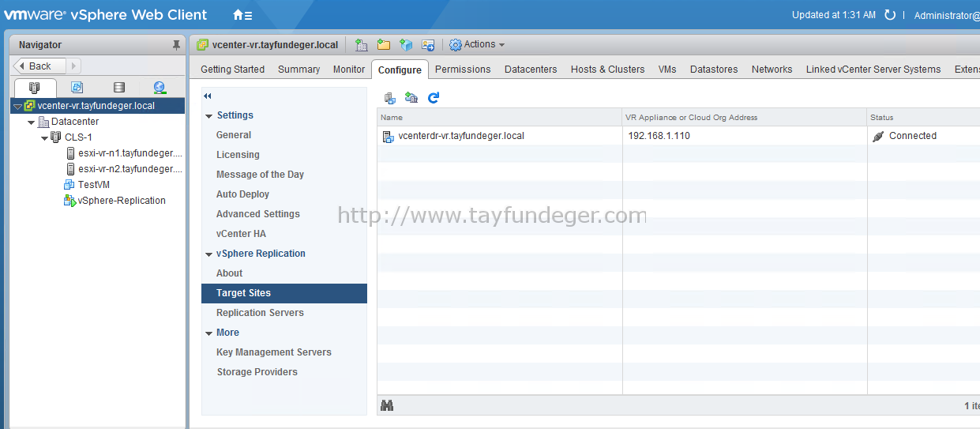Select the CLS-1 cluster
The image size is (980, 429).
tap(78, 137)
